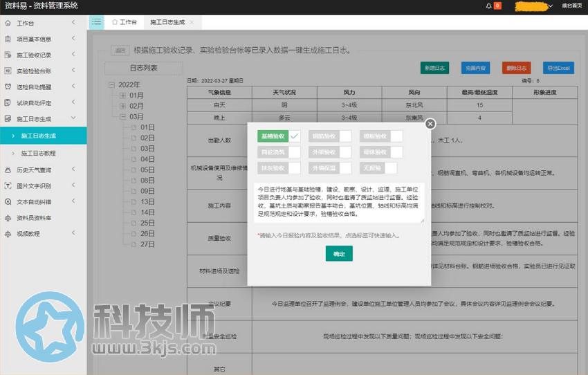Click the 历史天气查询 weather icon
588x375 pixels.
point(8,170)
